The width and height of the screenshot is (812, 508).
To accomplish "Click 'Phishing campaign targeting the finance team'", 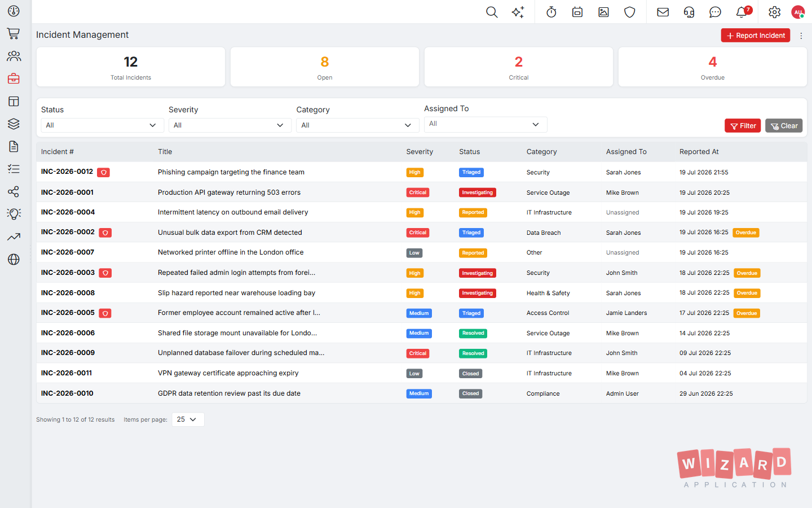I will [231, 172].
